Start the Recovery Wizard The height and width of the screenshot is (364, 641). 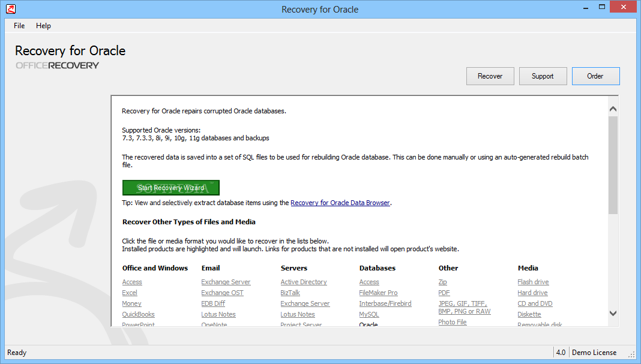[171, 188]
